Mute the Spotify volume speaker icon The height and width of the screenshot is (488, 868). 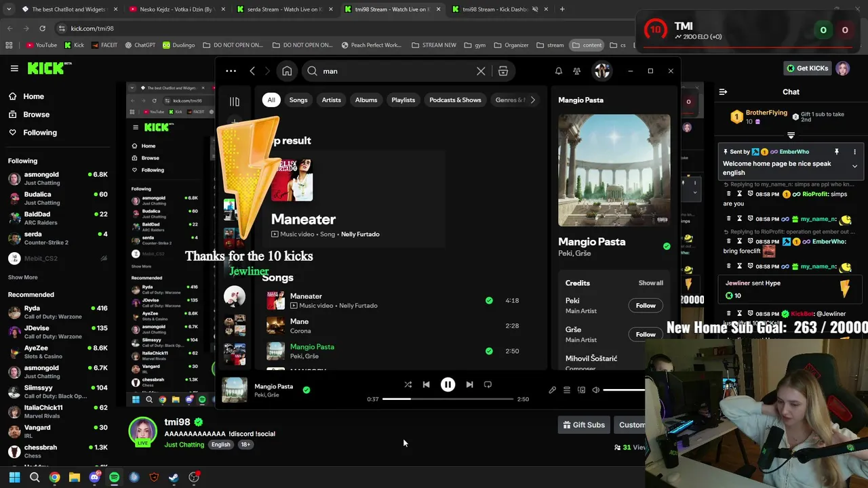click(x=595, y=390)
